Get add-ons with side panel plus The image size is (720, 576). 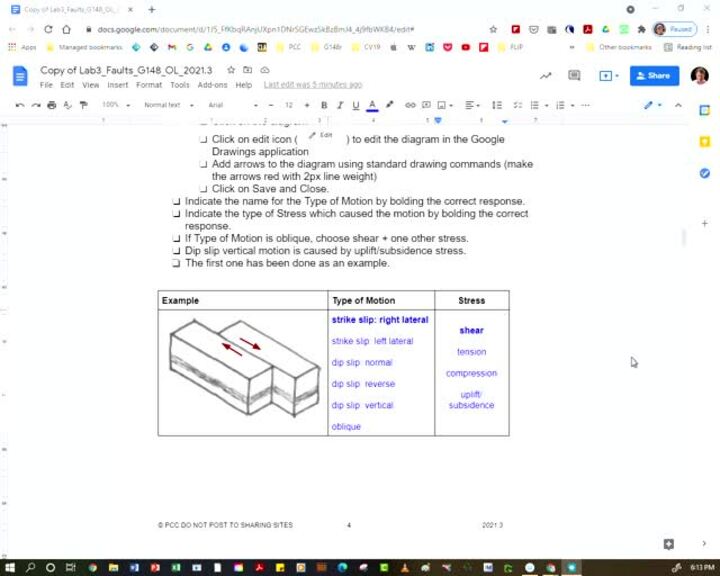tap(705, 224)
